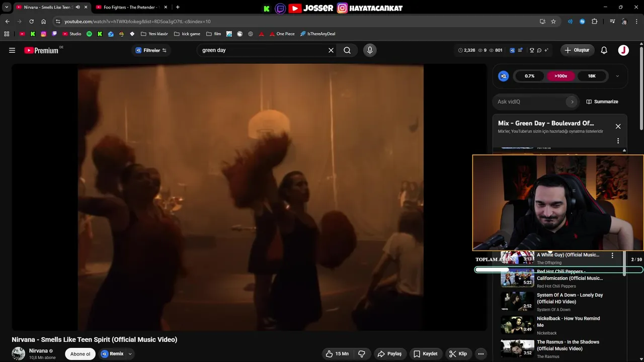Viewport: 644px width, 362px height.
Task: Click the Shazam extension icon
Action: tap(582, 21)
